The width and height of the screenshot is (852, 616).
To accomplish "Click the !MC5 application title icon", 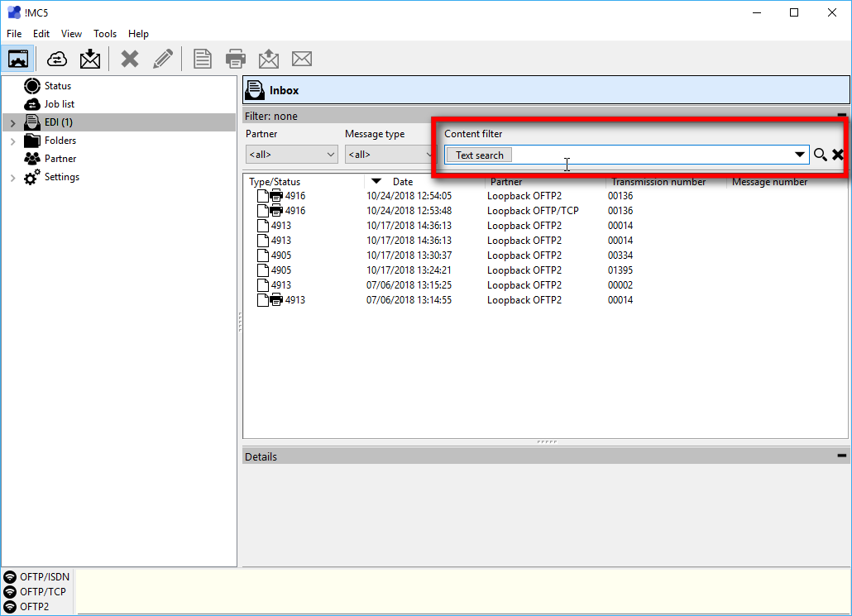I will 13,12.
